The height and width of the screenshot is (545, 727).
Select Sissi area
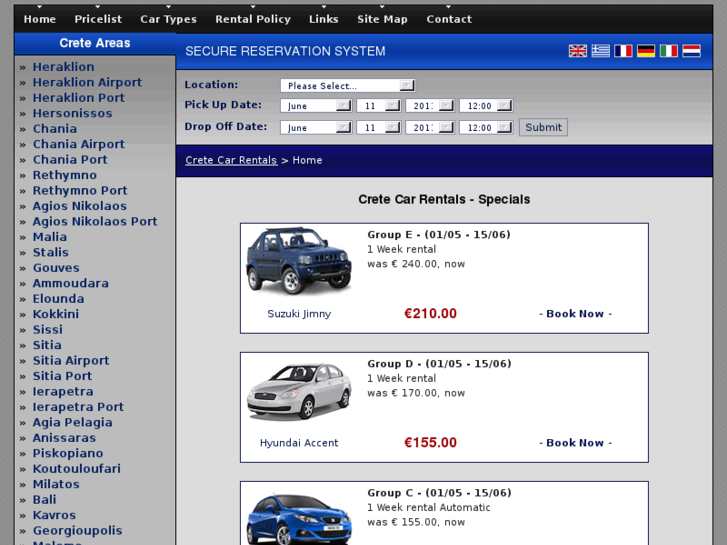click(47, 330)
